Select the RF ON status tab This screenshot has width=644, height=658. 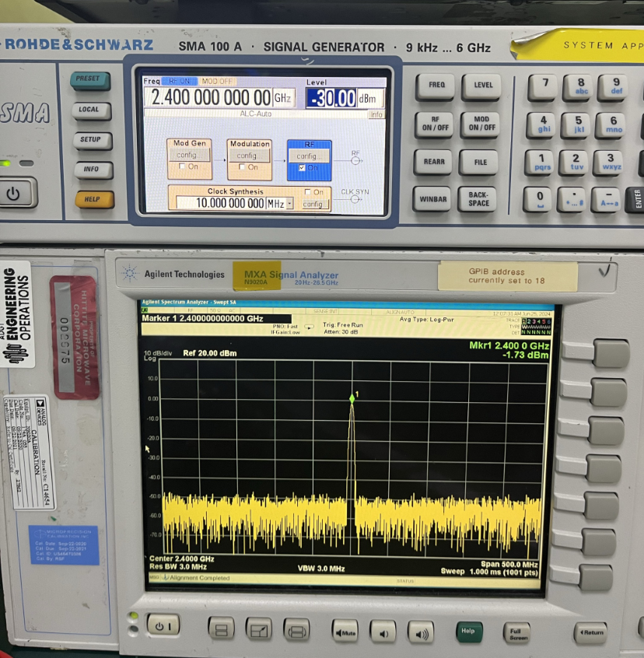point(180,81)
